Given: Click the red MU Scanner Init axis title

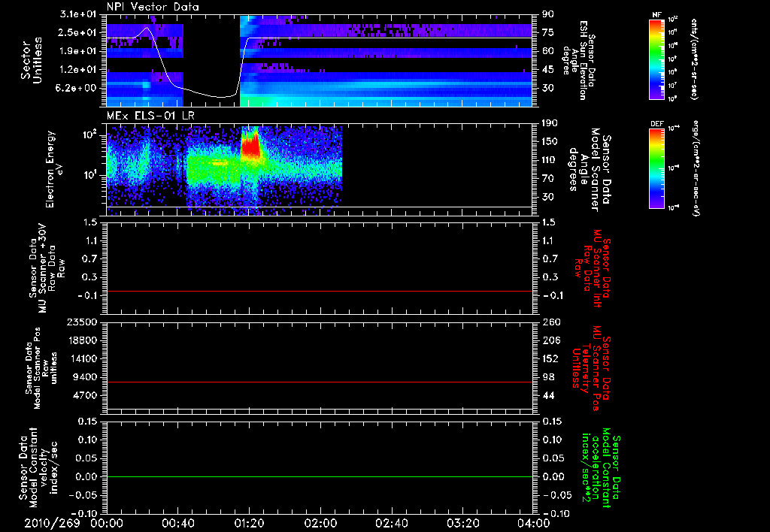Looking at the screenshot, I should coord(593,268).
